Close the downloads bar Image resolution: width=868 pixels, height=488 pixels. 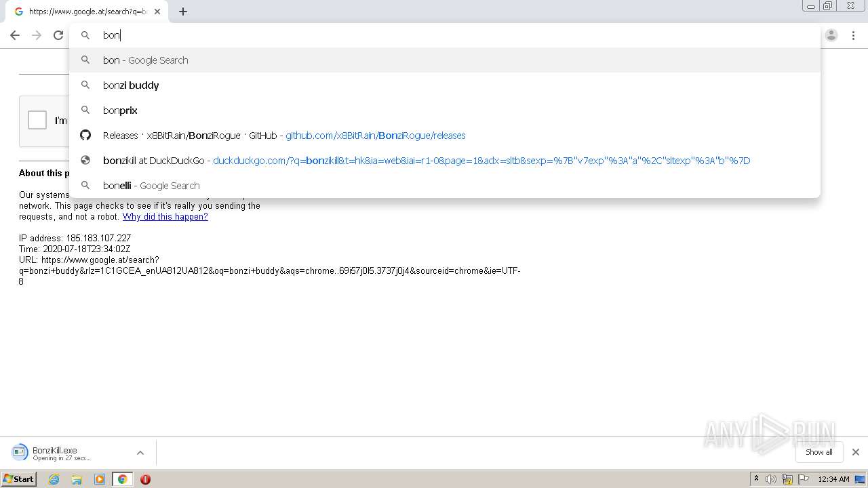click(x=856, y=452)
